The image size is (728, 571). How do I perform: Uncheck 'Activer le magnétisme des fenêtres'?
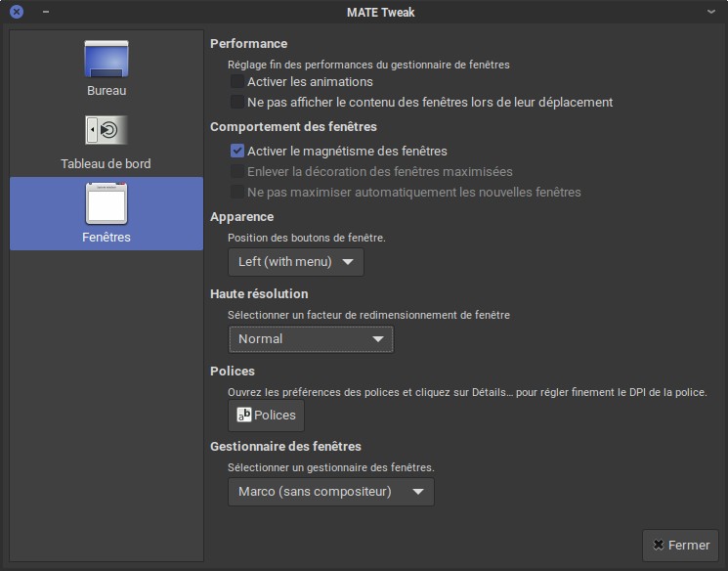[x=237, y=152]
